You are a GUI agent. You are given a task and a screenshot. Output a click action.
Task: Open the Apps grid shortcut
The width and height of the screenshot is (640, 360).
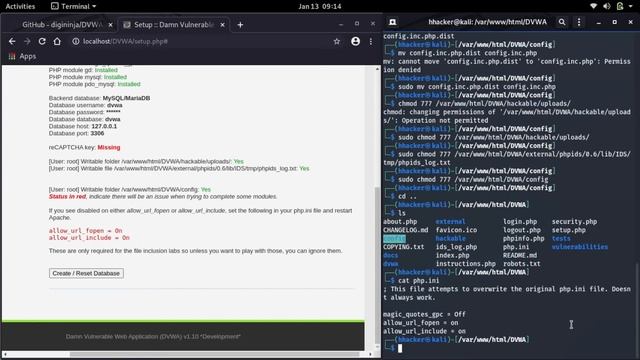[22, 56]
